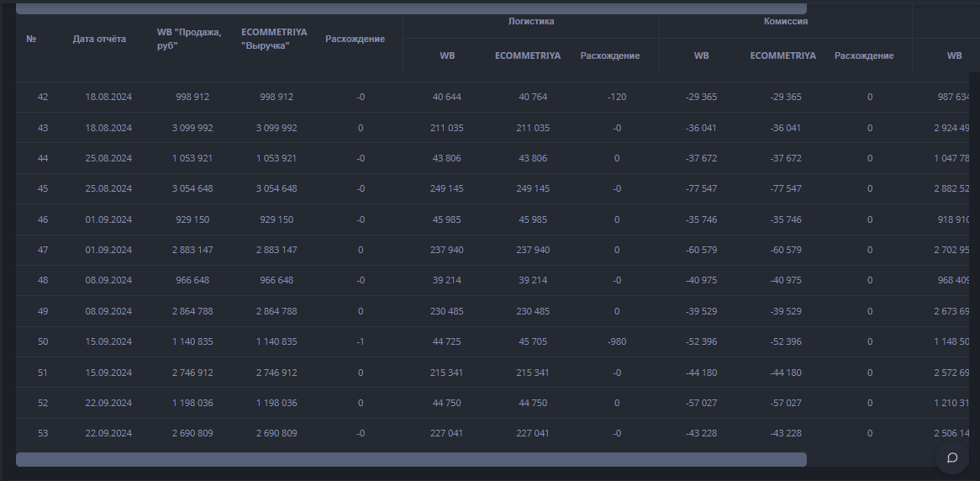Select row number 47 cell

coord(43,250)
